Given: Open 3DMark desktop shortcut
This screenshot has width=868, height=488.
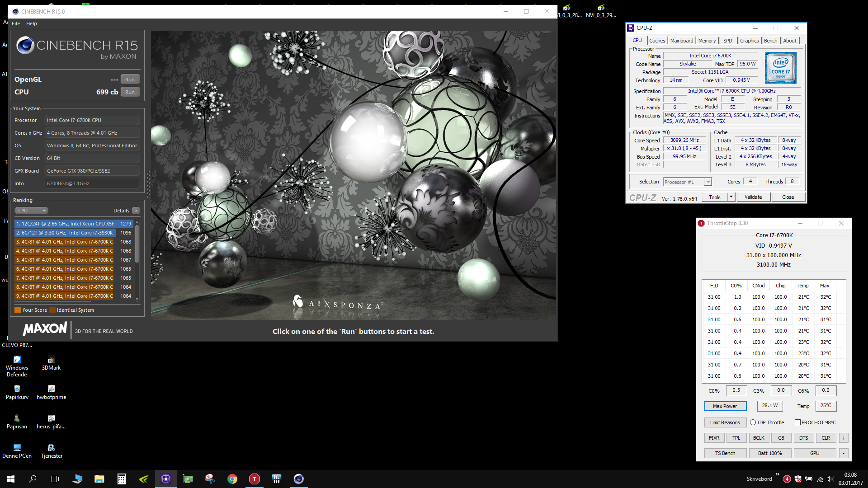Looking at the screenshot, I should [x=51, y=363].
